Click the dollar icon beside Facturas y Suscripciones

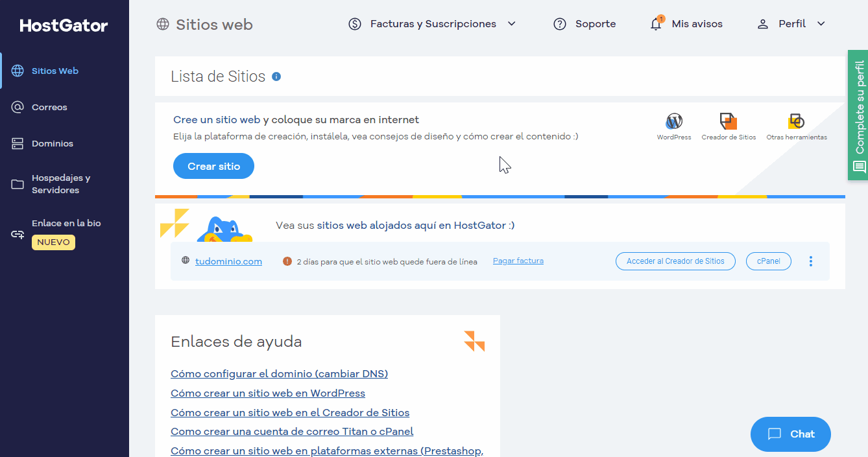coord(355,24)
